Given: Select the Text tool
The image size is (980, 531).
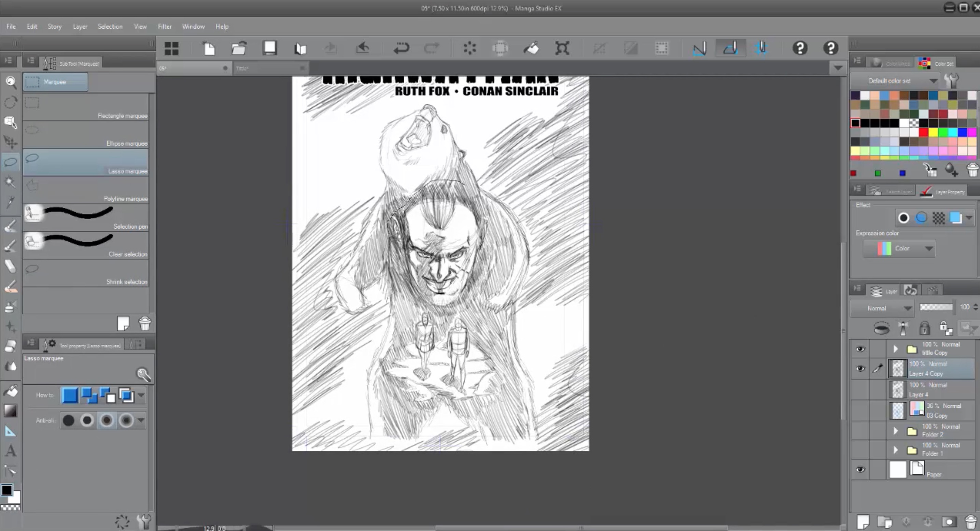Looking at the screenshot, I should tap(11, 451).
